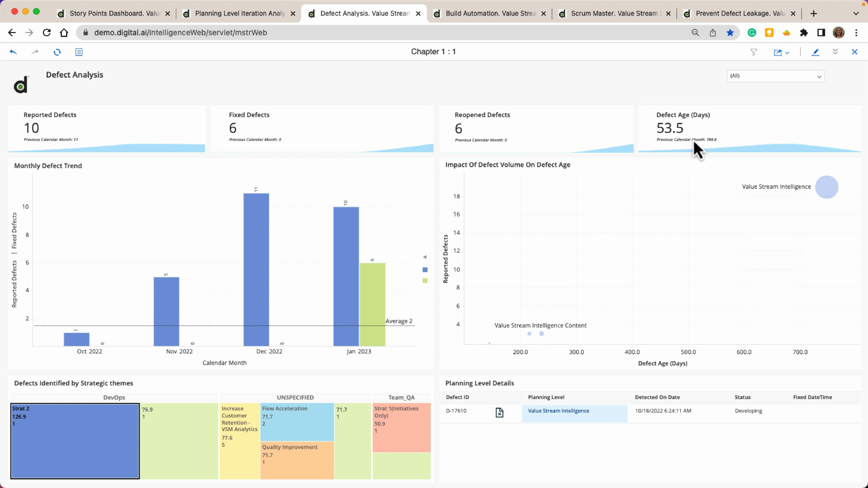Click the double chevron collapse toolbar icon
This screenshot has height=488, width=868.
[x=835, y=52]
